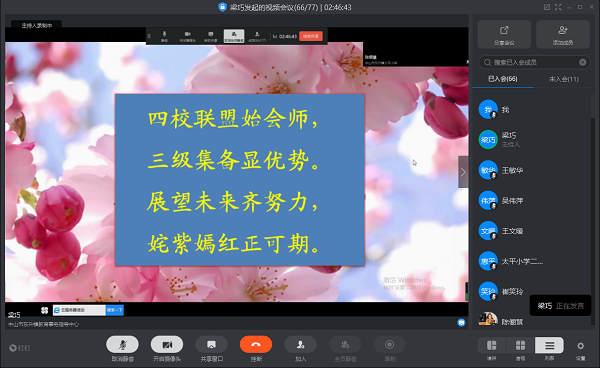Clear the member search box
Viewport: 600px width, 368px height.
click(582, 62)
